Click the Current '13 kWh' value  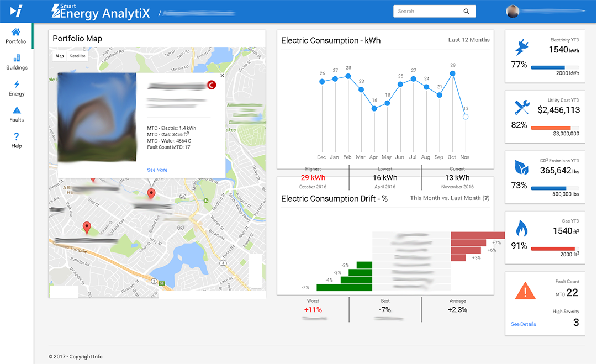pyautogui.click(x=457, y=177)
